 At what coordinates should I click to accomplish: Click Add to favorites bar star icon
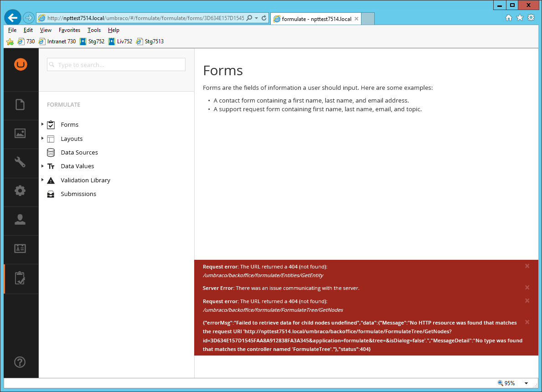pyautogui.click(x=10, y=41)
